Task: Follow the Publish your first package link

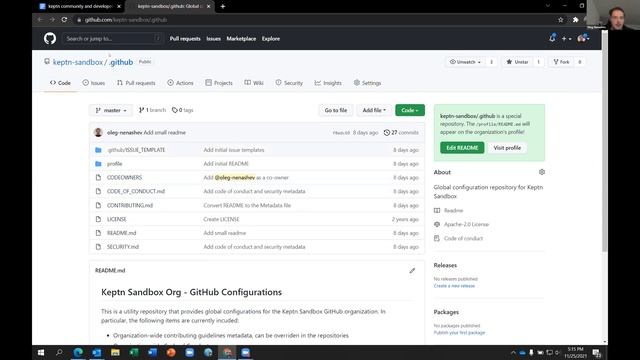Action: 459,333
